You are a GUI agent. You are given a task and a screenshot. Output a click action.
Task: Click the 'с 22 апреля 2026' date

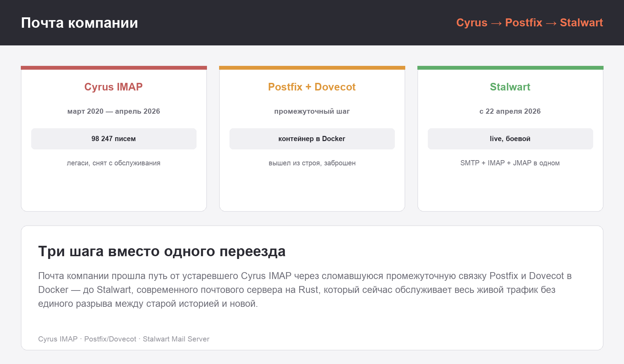point(510,111)
